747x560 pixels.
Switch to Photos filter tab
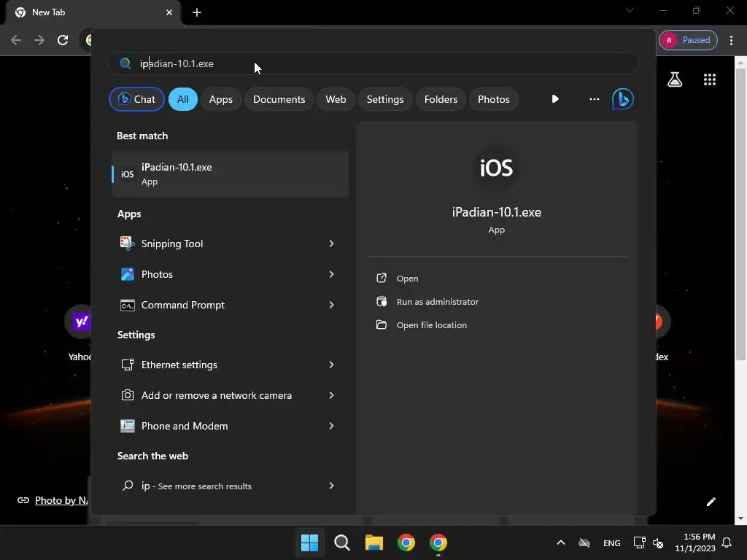[494, 99]
